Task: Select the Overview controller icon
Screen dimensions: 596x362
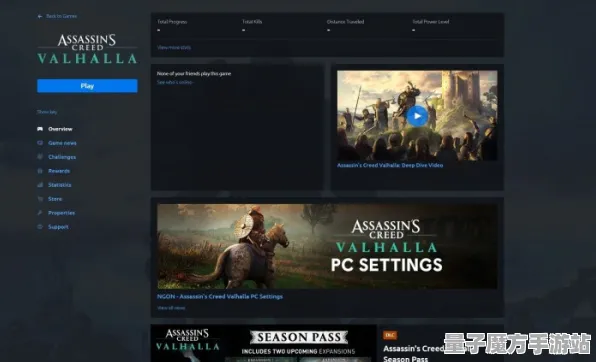Action: coord(40,129)
